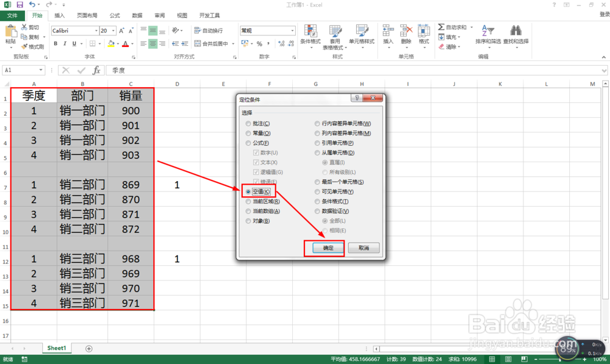Click the Conditional Formatting (条件格式) icon
The width and height of the screenshot is (610, 364).
pos(310,31)
